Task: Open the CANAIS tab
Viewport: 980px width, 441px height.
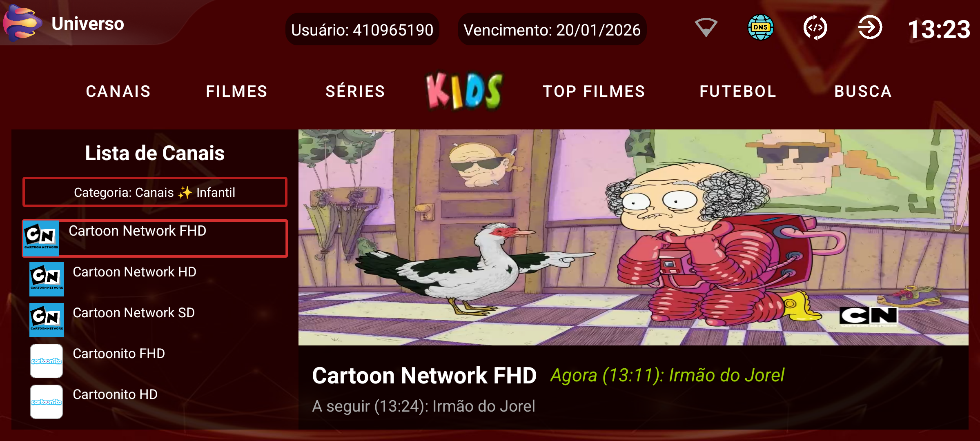Action: 118,91
